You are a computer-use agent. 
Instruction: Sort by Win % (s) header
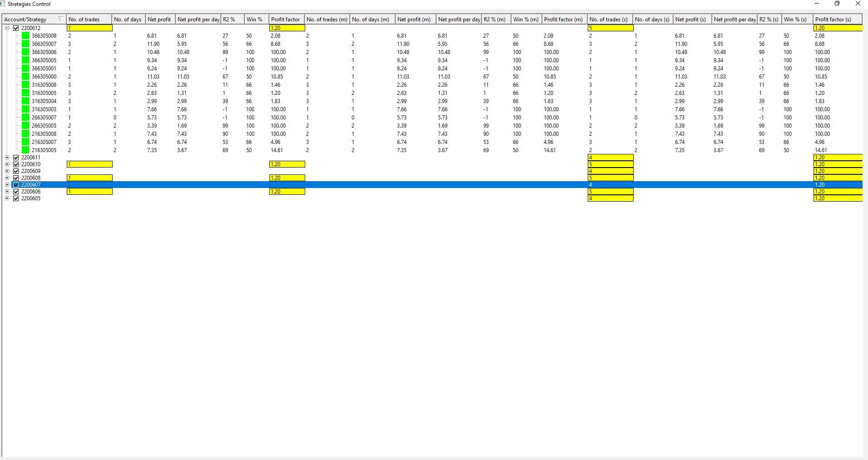[797, 20]
